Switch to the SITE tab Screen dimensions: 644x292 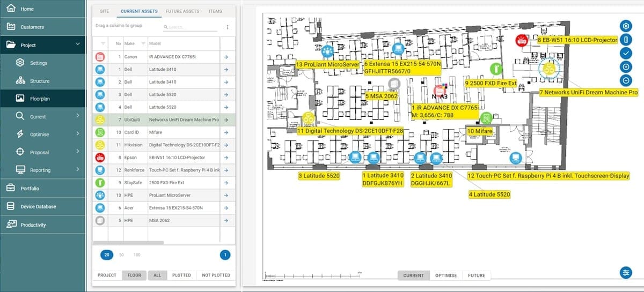pos(104,11)
